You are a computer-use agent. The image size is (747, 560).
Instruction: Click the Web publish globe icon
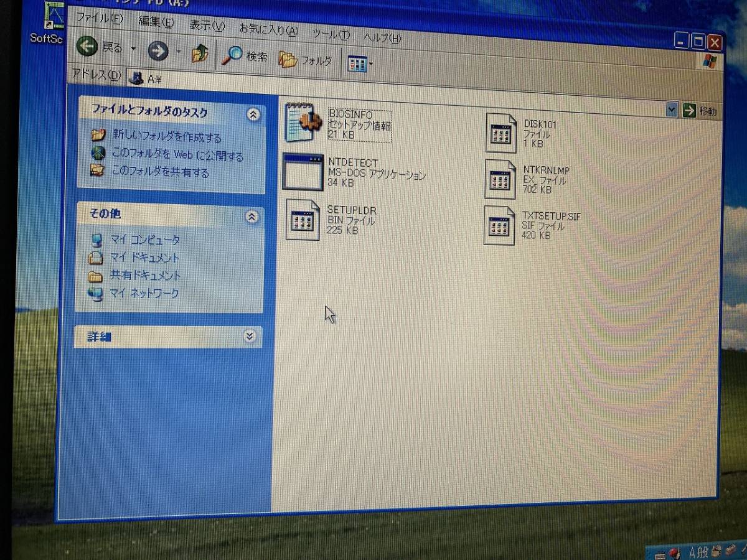coord(98,153)
